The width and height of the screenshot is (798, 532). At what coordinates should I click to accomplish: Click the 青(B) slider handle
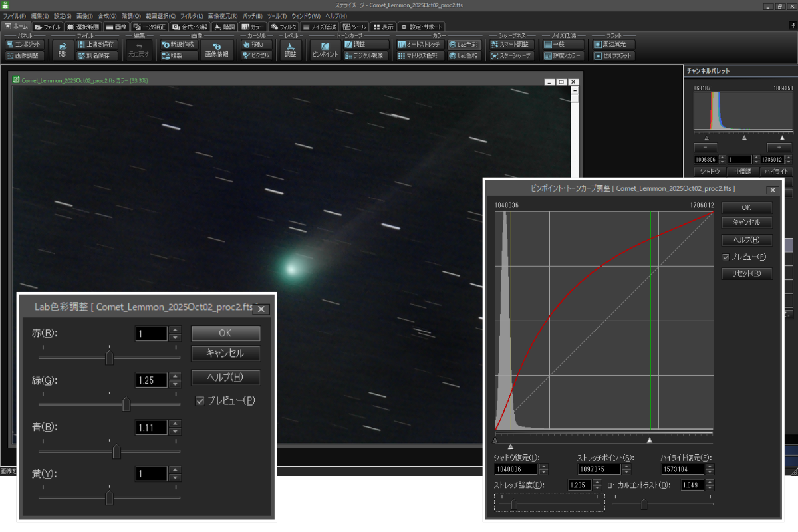click(x=116, y=452)
